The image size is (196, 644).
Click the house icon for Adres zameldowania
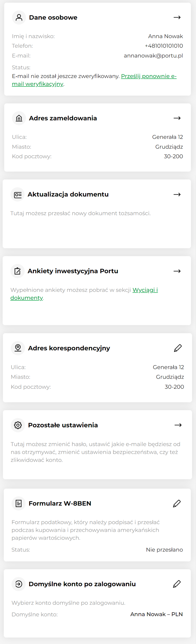(19, 118)
